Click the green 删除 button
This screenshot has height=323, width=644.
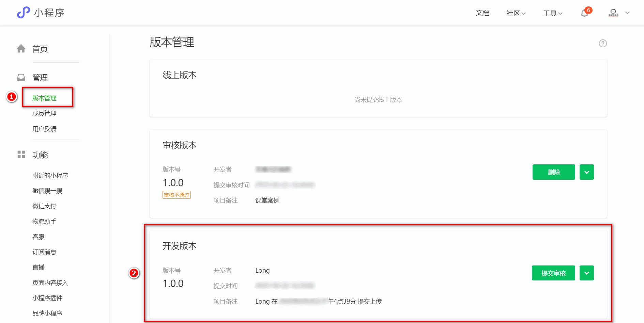click(x=554, y=172)
